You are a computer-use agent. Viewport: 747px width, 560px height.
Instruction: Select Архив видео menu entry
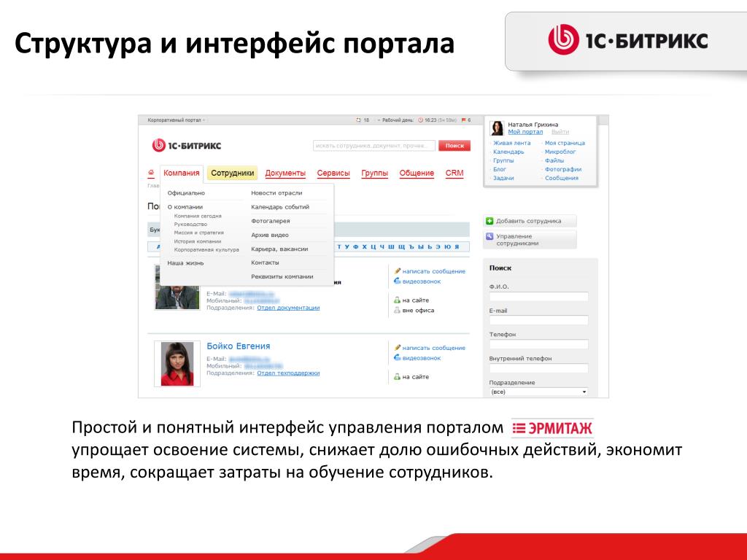pos(270,235)
